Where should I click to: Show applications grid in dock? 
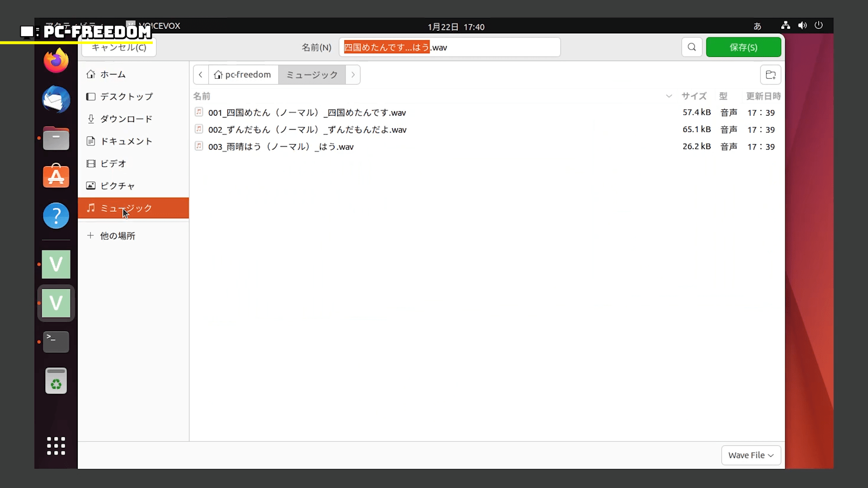[x=56, y=446]
